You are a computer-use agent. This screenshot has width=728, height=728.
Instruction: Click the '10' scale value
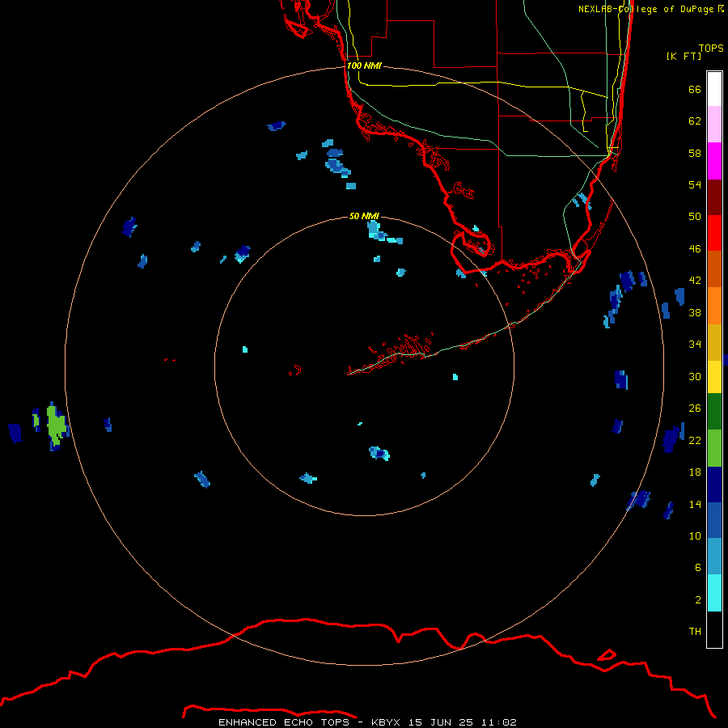(x=695, y=536)
